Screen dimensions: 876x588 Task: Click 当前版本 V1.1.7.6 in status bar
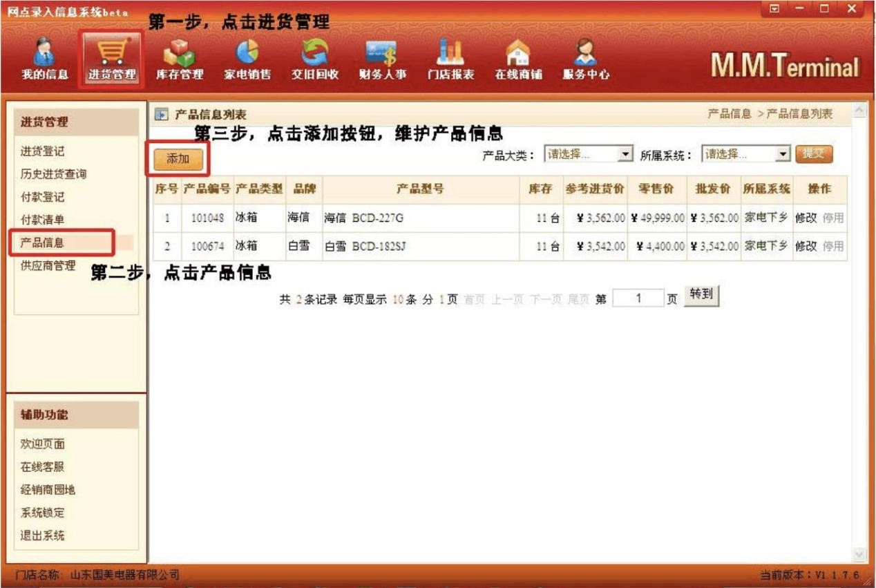click(x=810, y=576)
